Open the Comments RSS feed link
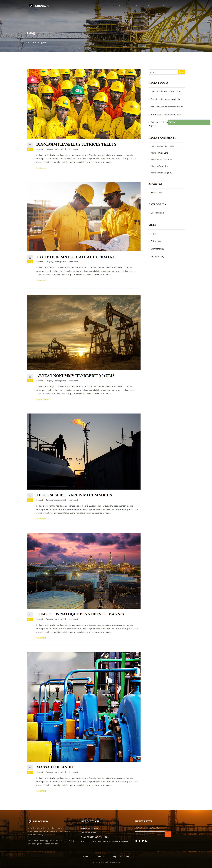Image resolution: width=212 pixels, height=868 pixels. click(x=158, y=249)
